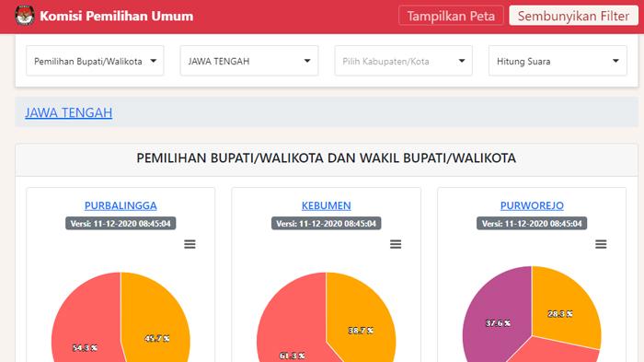
Task: Open the Purworejo chart hamburger menu
Action: pos(601,244)
